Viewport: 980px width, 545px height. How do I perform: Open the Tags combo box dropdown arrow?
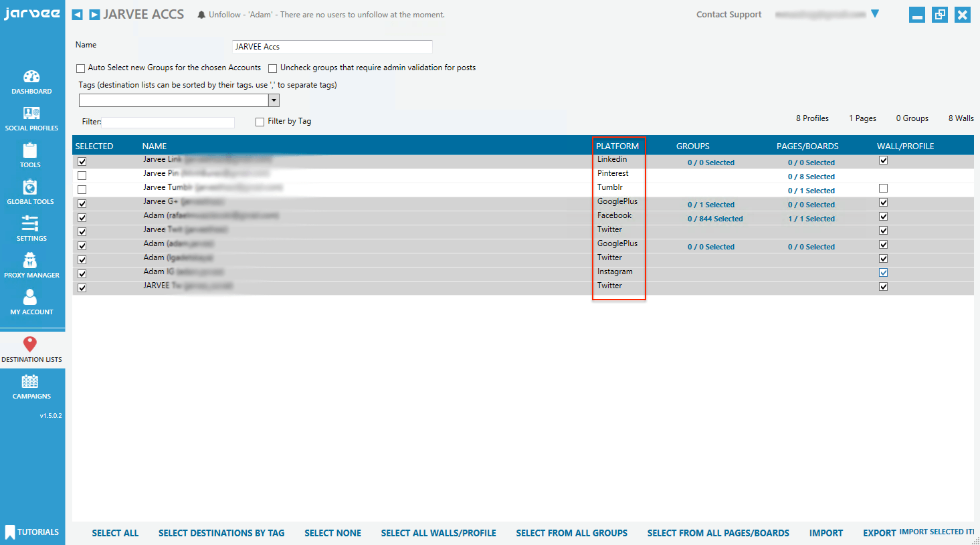pos(274,100)
